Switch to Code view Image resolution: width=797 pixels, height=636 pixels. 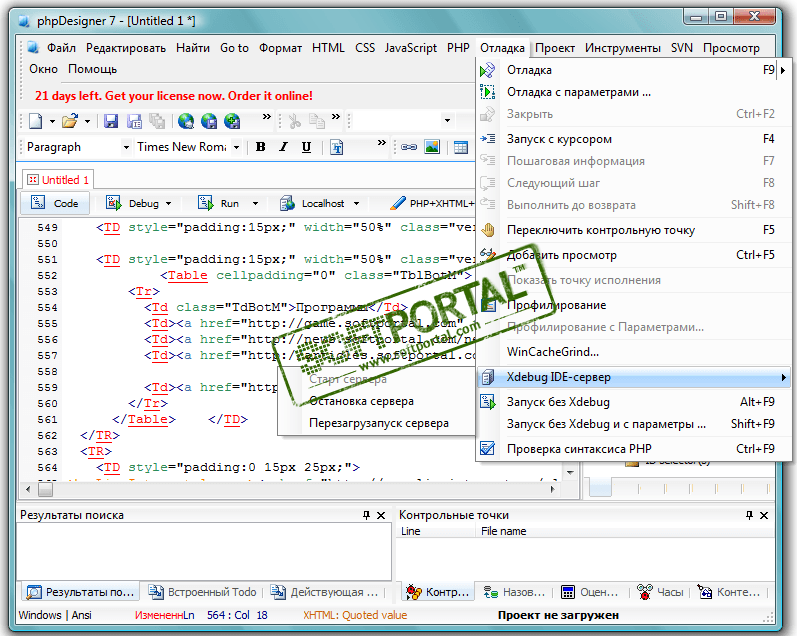coord(55,203)
